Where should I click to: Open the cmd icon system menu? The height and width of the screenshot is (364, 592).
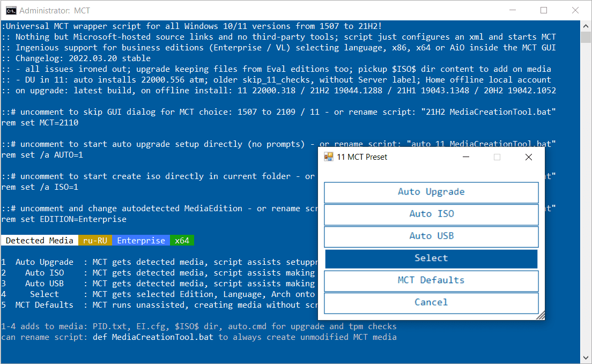(x=11, y=11)
